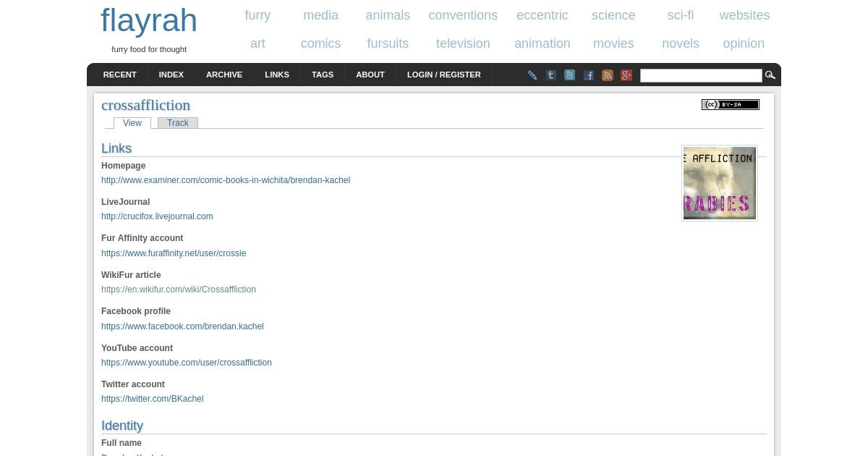Screen dimensions: 868x456
Task: Open the Google Plus icon
Action: [x=626, y=75]
